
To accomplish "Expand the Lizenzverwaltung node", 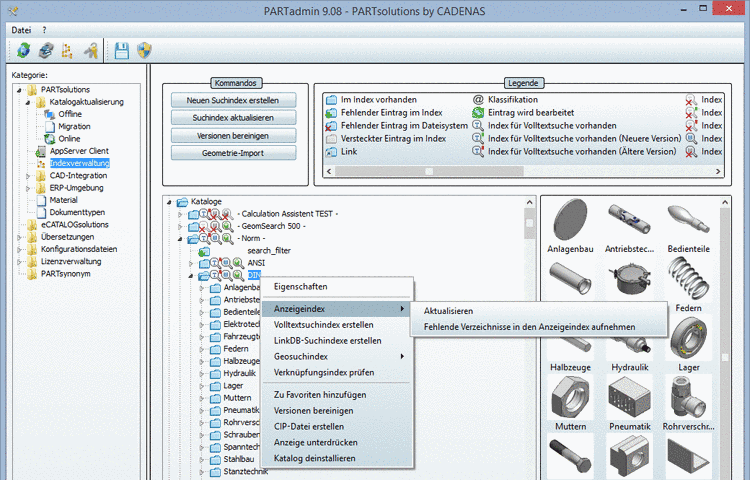I will (x=19, y=262).
